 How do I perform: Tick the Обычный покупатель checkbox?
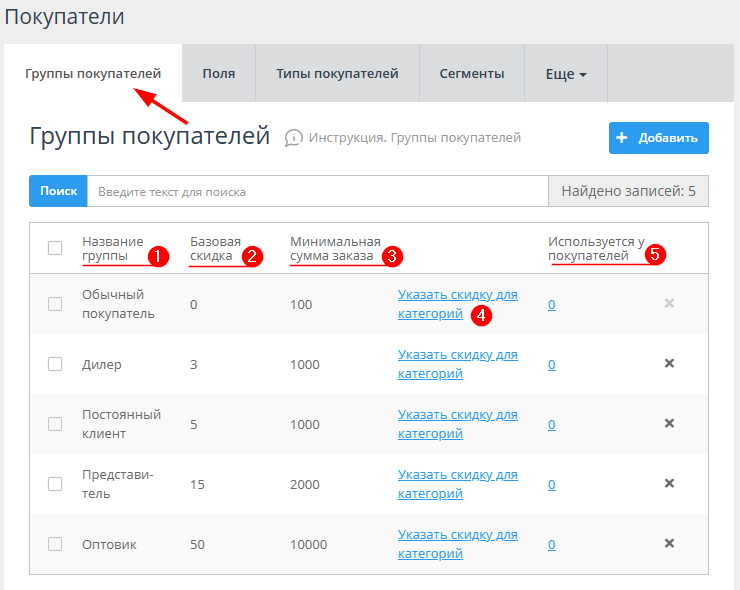click(x=55, y=304)
